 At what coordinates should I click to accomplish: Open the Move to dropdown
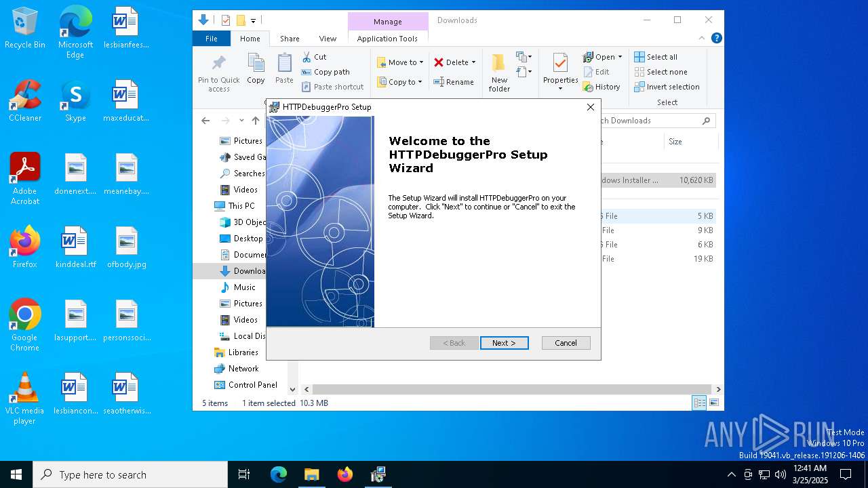point(400,62)
